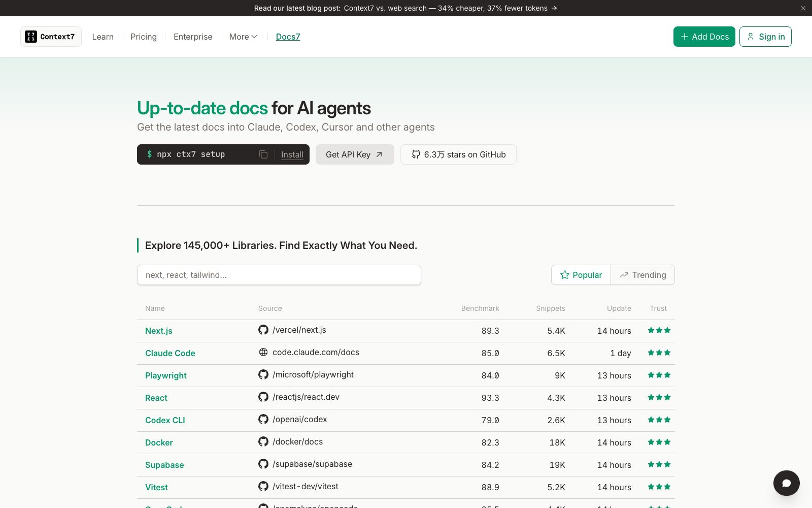Open the Enterprise page

[x=193, y=37]
